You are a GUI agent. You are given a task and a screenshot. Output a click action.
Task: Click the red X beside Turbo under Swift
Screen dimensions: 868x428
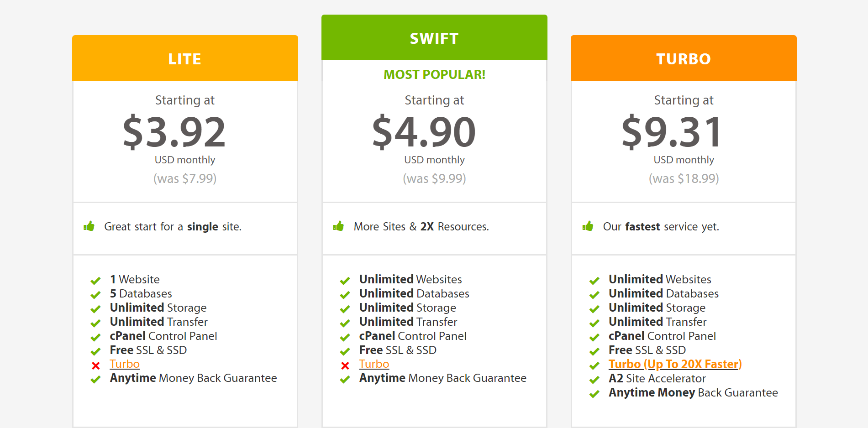[x=345, y=365]
